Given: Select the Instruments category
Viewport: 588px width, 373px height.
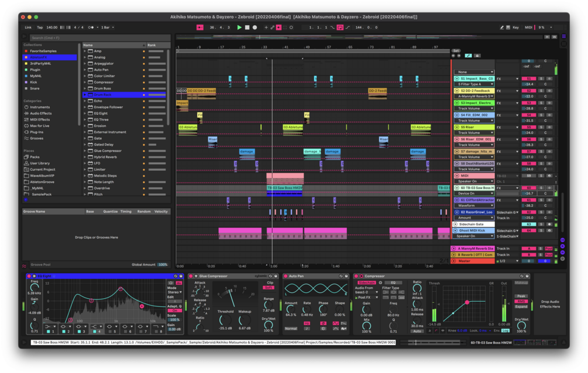Looking at the screenshot, I should (x=40, y=107).
